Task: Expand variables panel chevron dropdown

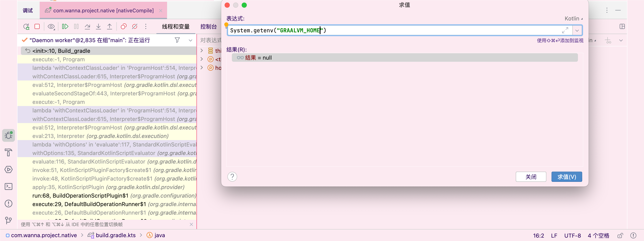Action: tap(621, 40)
